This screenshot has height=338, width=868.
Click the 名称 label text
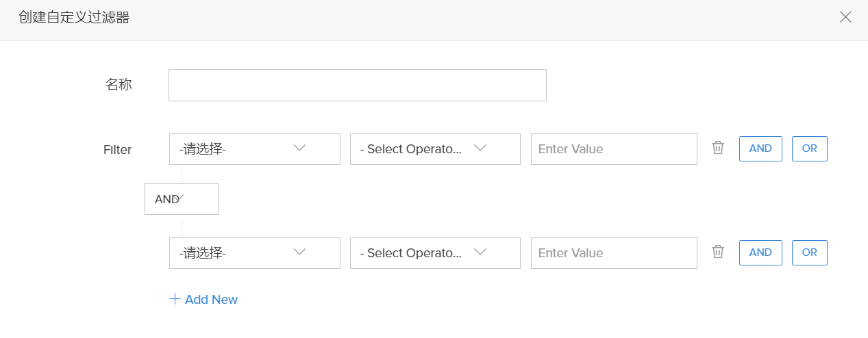119,85
